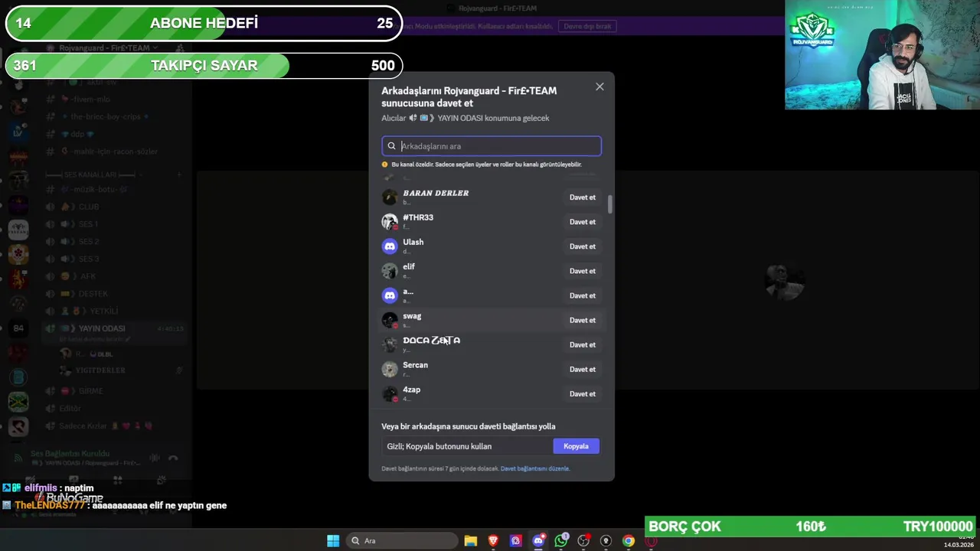Open 'Davet bağlantısını düzenle' link
Viewport: 980px width, 551px height.
point(535,468)
